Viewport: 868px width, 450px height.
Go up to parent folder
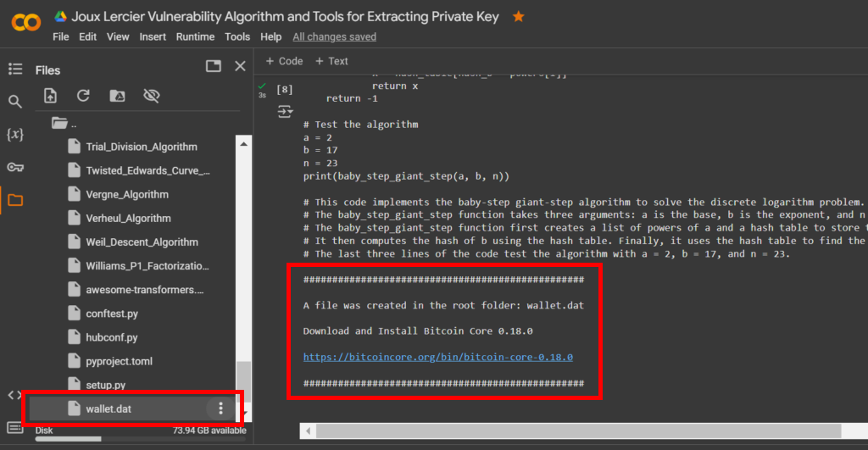point(64,123)
